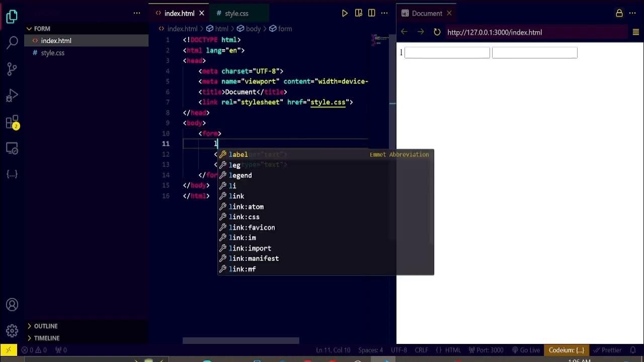Open the Explorer view in activity bar

tap(12, 17)
